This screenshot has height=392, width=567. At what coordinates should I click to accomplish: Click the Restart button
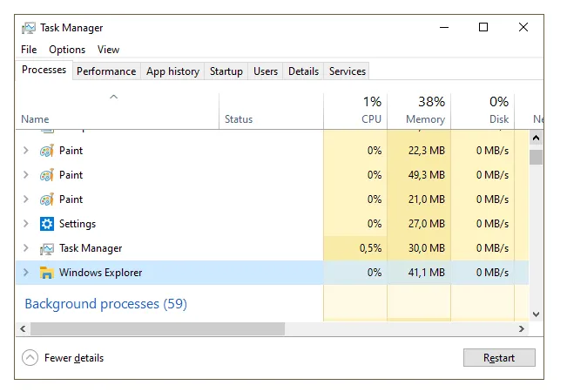[x=499, y=358]
